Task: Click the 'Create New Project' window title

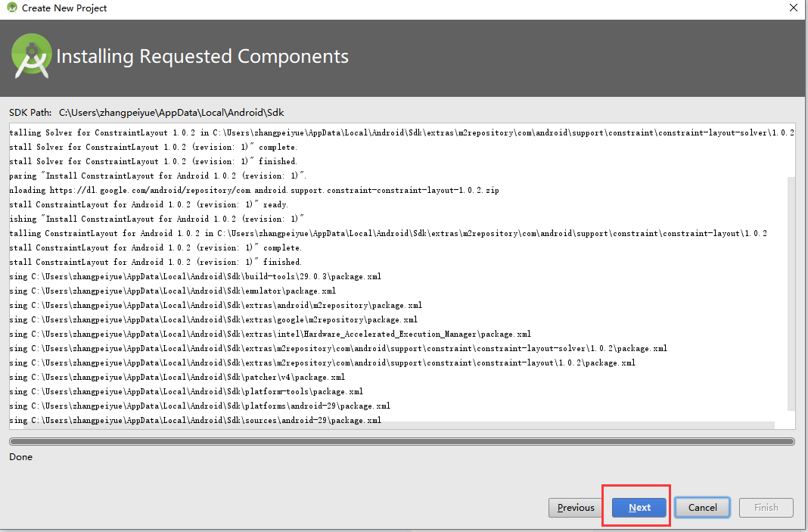Action: coord(64,8)
